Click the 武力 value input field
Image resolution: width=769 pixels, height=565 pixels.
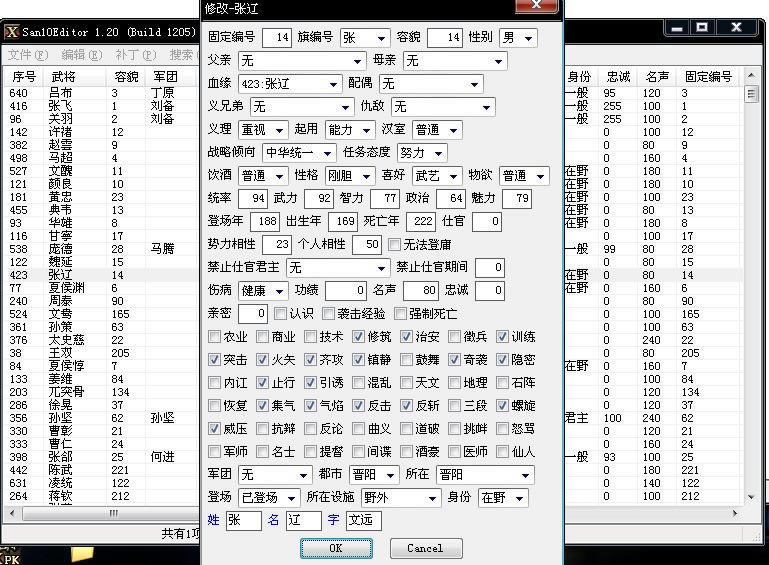[x=318, y=199]
